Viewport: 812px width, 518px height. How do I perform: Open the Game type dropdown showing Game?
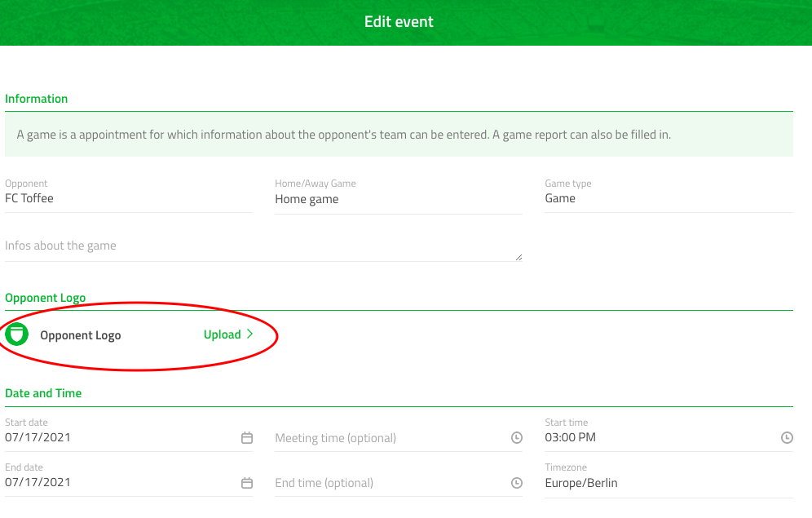(x=669, y=197)
